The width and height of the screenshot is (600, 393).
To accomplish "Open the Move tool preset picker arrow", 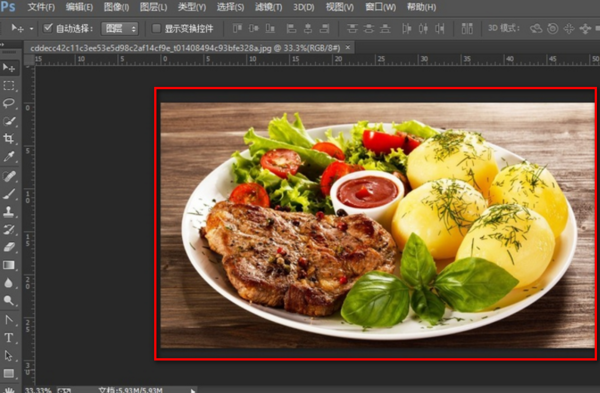I will point(31,29).
